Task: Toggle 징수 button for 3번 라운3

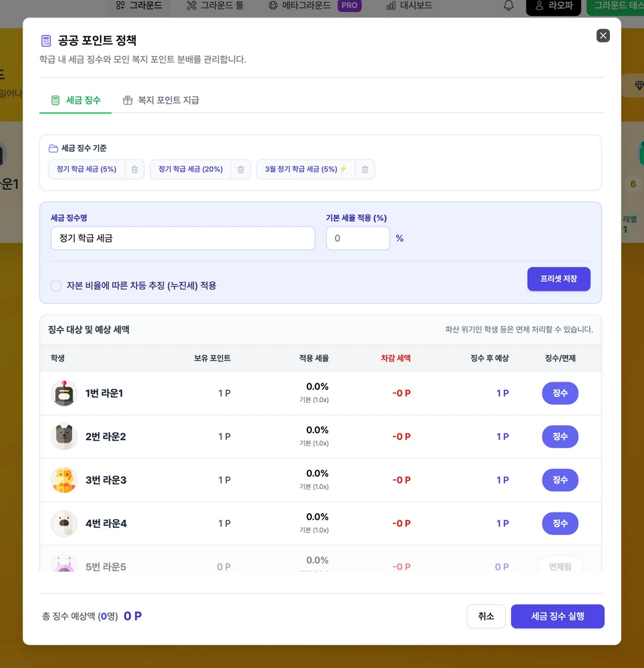Action: [560, 480]
